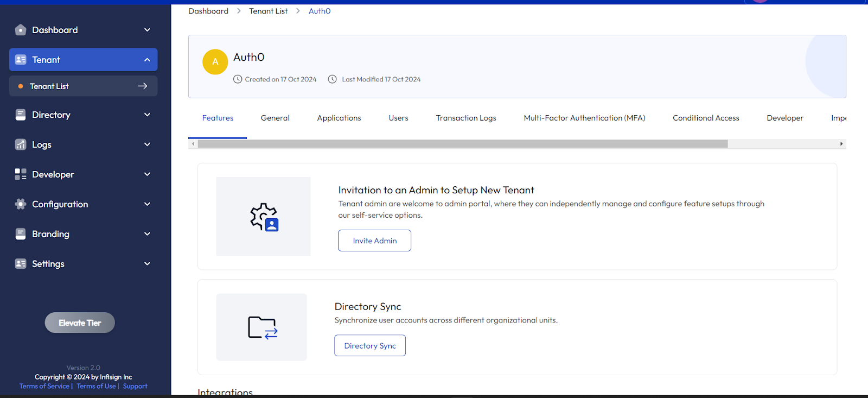Open the Features tab
The width and height of the screenshot is (868, 398).
218,118
